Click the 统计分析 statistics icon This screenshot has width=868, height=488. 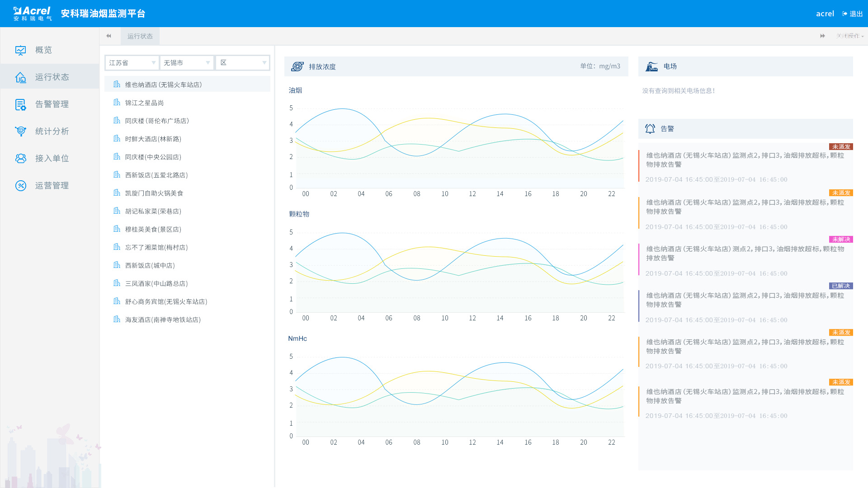tap(21, 131)
